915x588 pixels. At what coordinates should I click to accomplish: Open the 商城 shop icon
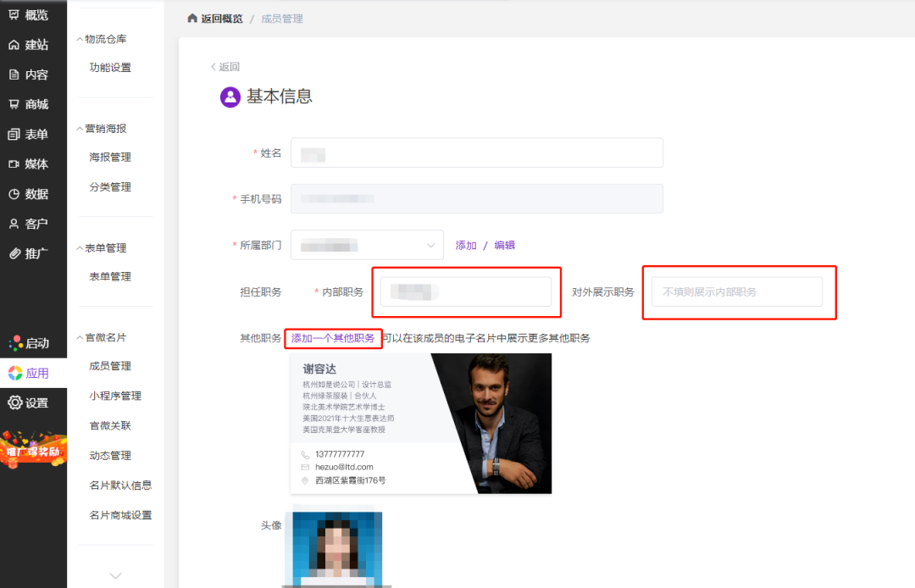tap(14, 104)
